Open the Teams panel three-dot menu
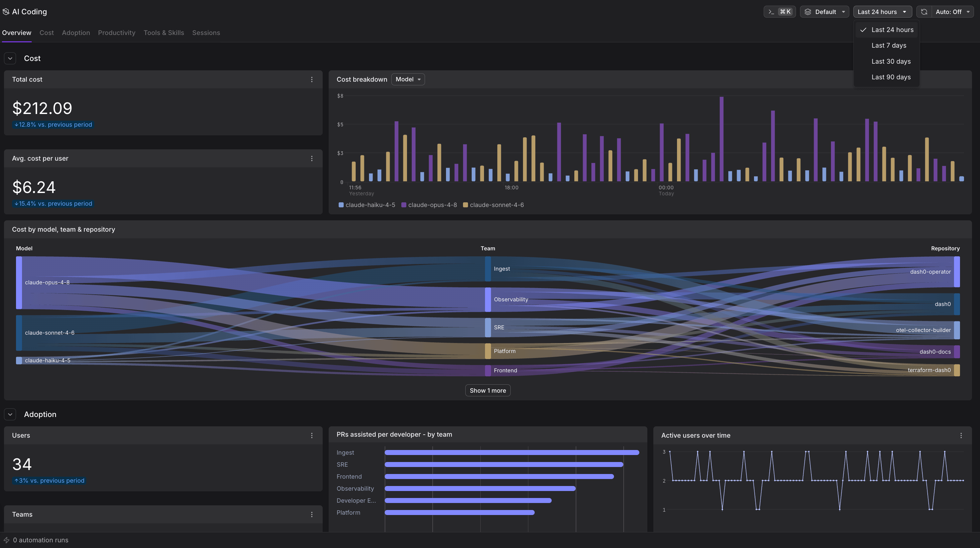The width and height of the screenshot is (980, 548). click(x=312, y=515)
